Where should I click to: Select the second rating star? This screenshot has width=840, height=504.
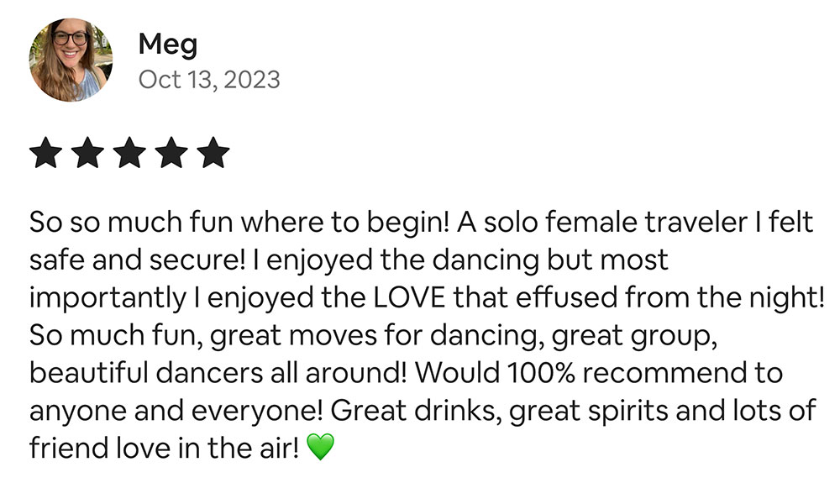(x=88, y=154)
